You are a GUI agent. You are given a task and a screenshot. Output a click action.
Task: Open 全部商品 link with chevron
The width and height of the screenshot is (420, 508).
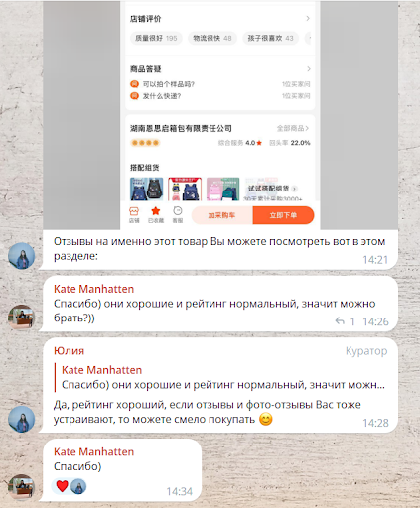pos(293,128)
